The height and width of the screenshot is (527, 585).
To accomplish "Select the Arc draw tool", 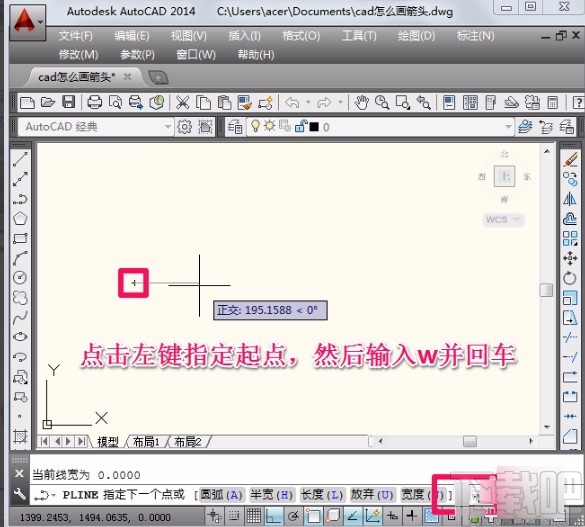I will tap(20, 258).
